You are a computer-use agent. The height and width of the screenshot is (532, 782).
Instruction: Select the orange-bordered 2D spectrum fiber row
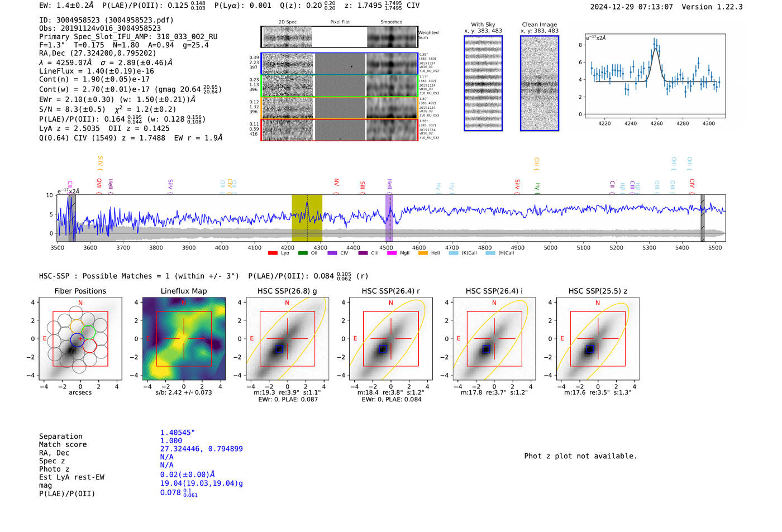point(340,108)
